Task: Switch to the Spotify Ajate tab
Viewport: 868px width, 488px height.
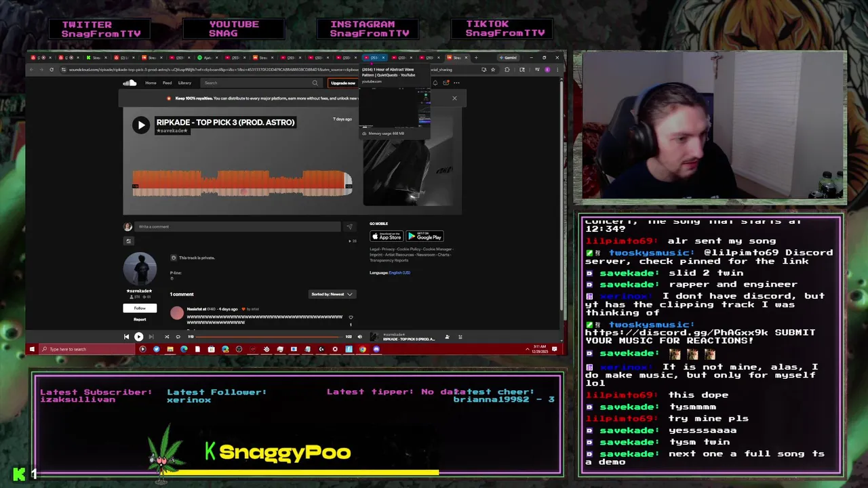Action: tap(208, 58)
